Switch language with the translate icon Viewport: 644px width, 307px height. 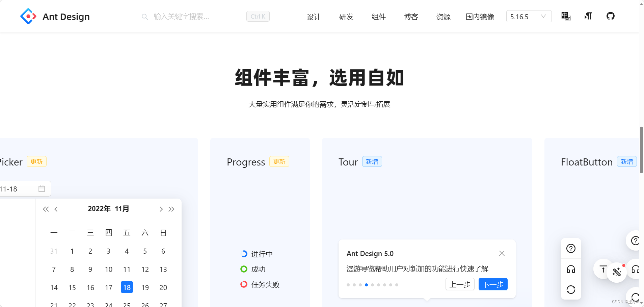566,16
